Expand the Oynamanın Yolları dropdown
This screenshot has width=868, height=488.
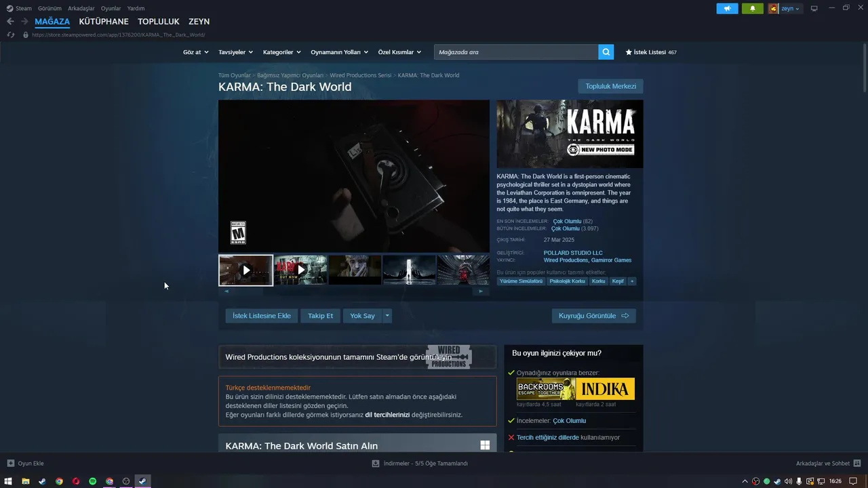(x=339, y=52)
